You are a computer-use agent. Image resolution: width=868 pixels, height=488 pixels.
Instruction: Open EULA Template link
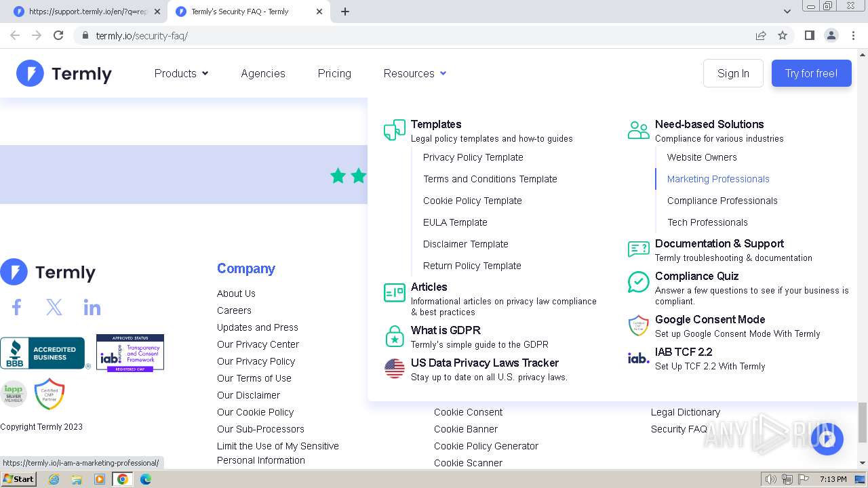click(x=455, y=222)
